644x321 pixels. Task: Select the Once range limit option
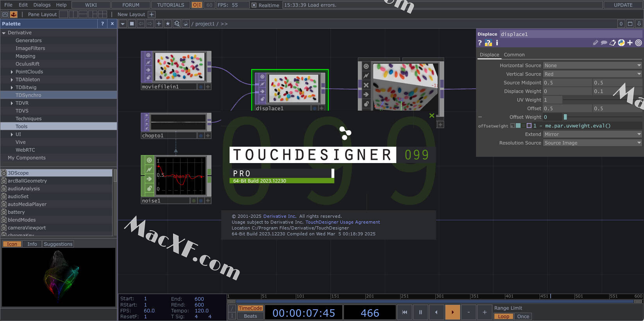pyautogui.click(x=523, y=316)
